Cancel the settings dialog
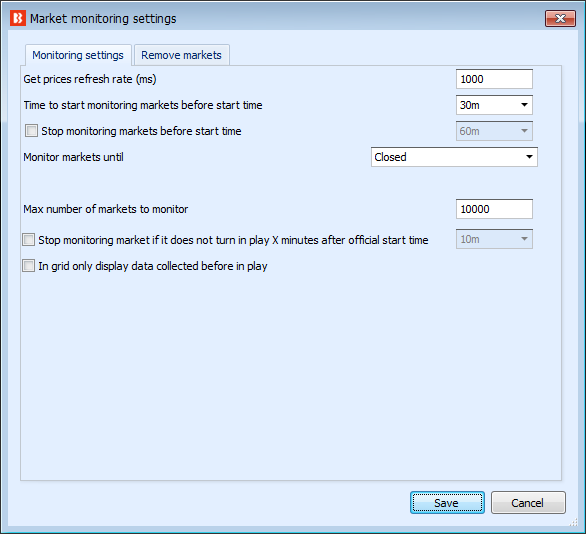This screenshot has width=586, height=534. pos(528,503)
